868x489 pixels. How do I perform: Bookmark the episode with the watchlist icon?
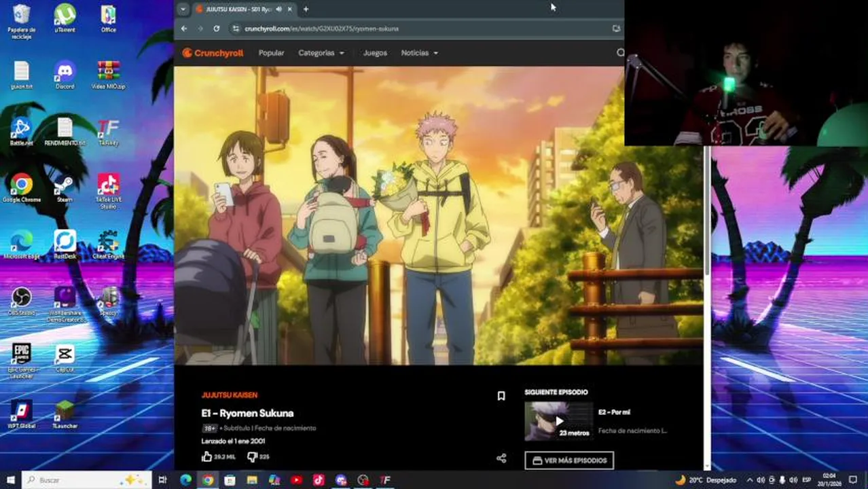tap(501, 396)
